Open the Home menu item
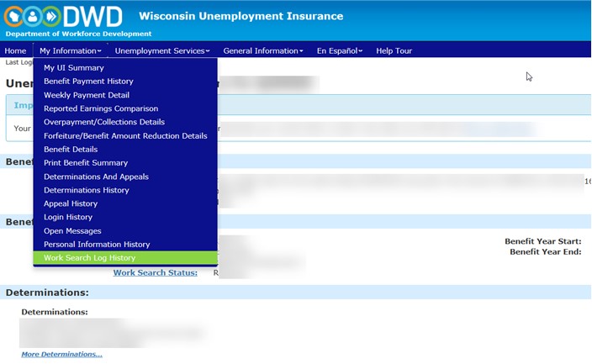This screenshot has width=592, height=364. click(x=15, y=51)
